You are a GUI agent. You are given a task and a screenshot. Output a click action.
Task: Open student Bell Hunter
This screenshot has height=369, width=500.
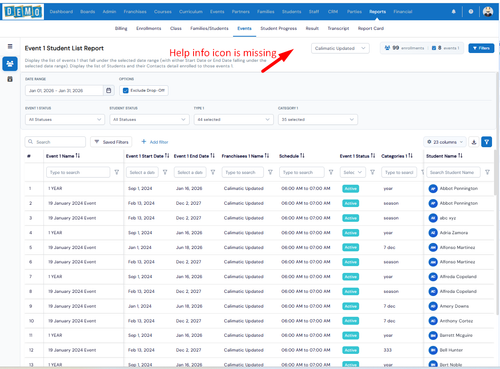451,350
